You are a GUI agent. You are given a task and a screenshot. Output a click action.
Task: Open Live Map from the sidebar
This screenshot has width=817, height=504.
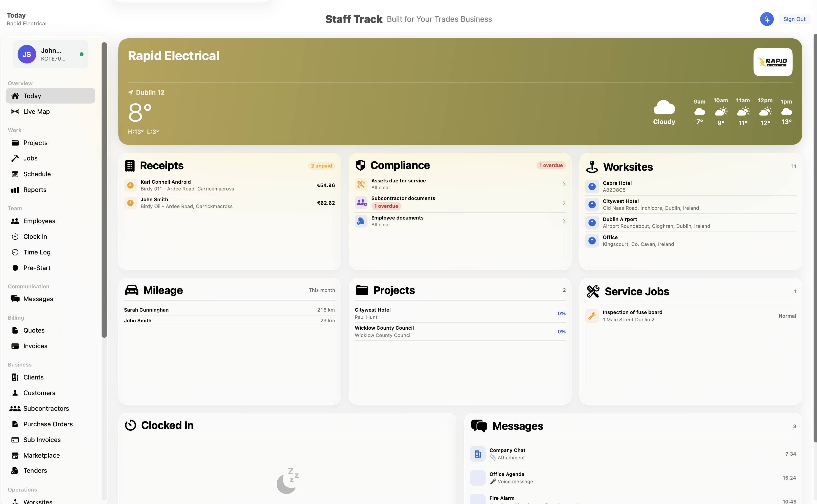tap(50, 111)
